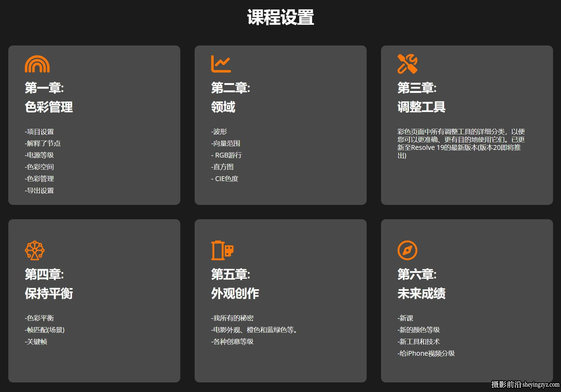Click the - RGB游行 list item
The height and width of the screenshot is (392, 561).
(x=227, y=155)
